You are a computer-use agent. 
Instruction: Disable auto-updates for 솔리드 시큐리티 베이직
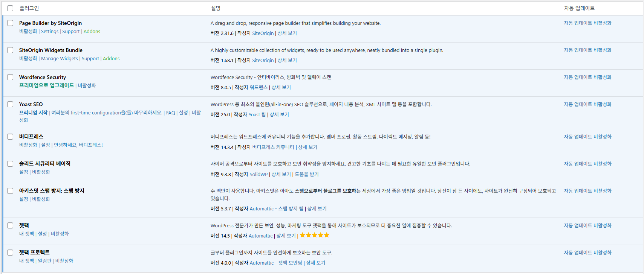tap(587, 164)
